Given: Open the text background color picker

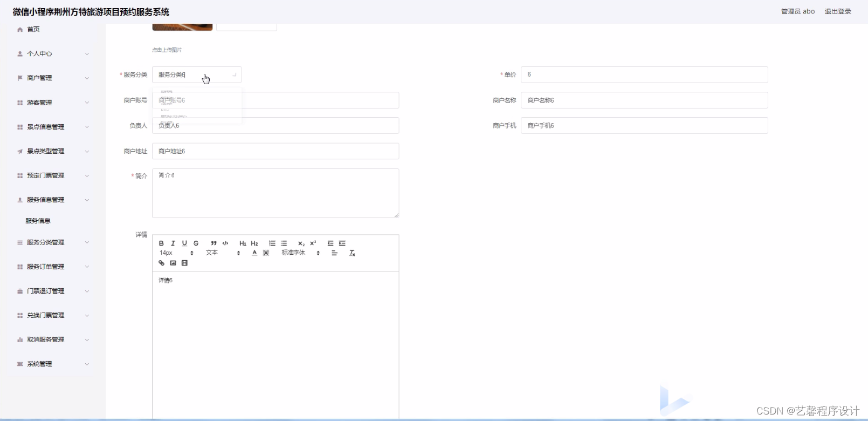Looking at the screenshot, I should (266, 253).
